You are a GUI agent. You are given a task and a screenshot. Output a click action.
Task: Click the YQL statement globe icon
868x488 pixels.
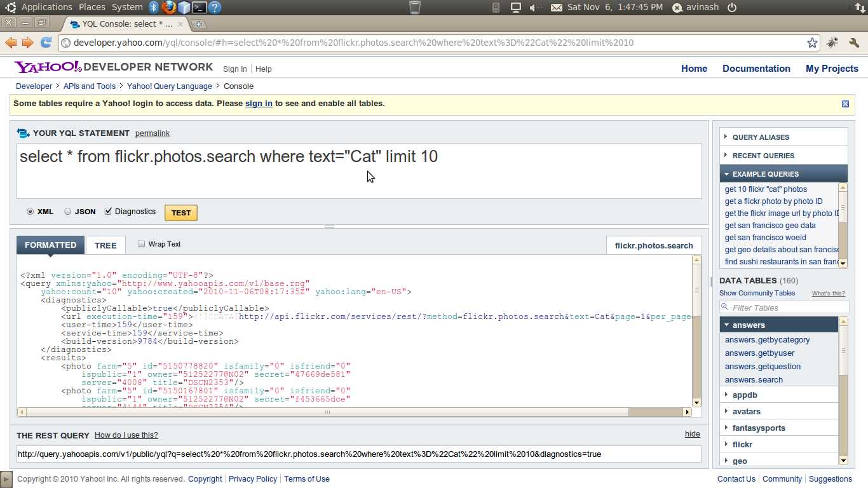click(x=24, y=133)
